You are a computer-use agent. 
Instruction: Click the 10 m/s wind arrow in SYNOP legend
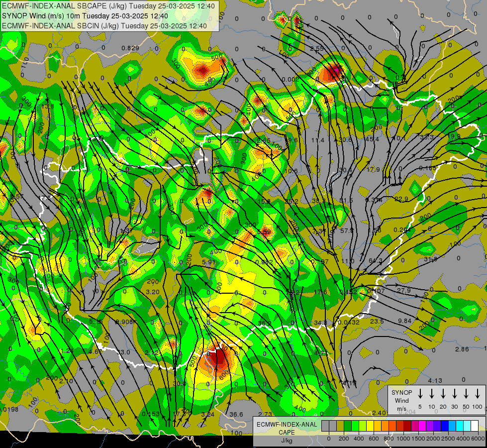pos(431,393)
